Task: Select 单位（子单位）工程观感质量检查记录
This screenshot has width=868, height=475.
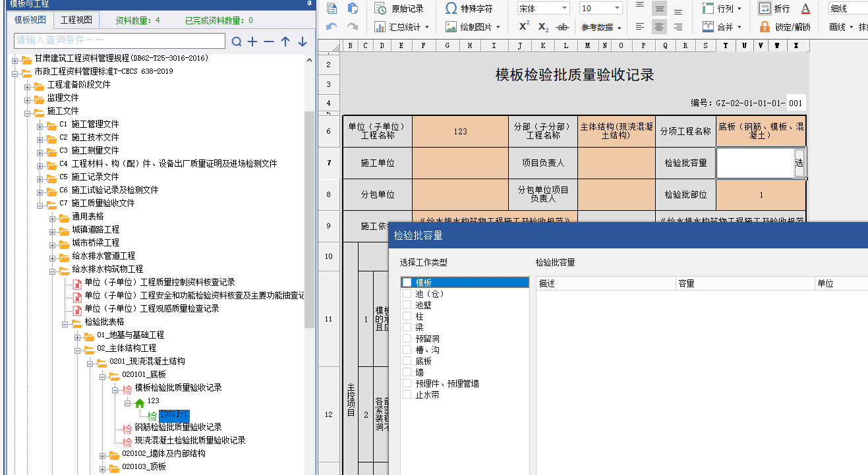Action: [x=152, y=308]
